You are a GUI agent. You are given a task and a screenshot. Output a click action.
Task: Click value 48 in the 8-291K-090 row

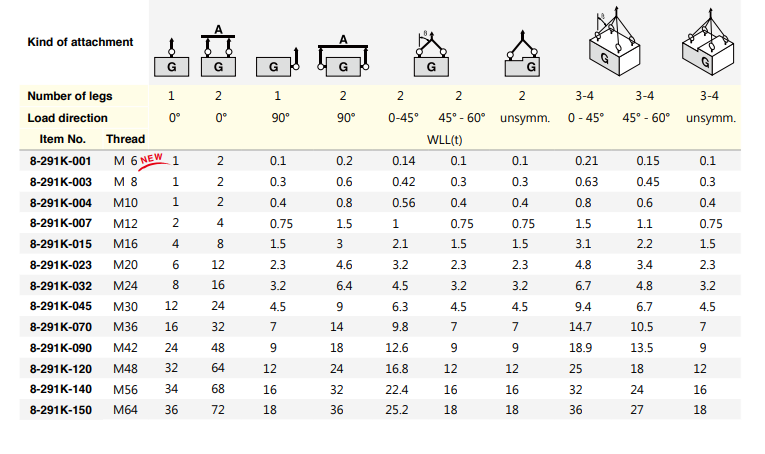(x=218, y=348)
